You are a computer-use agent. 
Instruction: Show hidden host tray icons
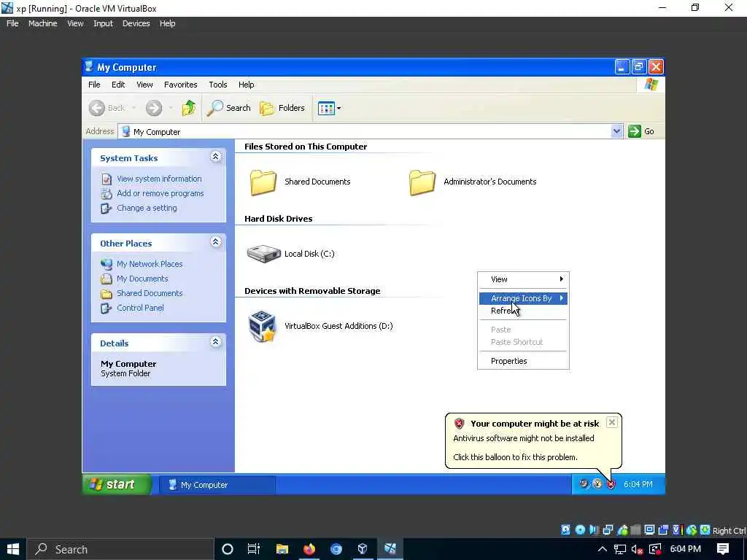click(x=602, y=549)
